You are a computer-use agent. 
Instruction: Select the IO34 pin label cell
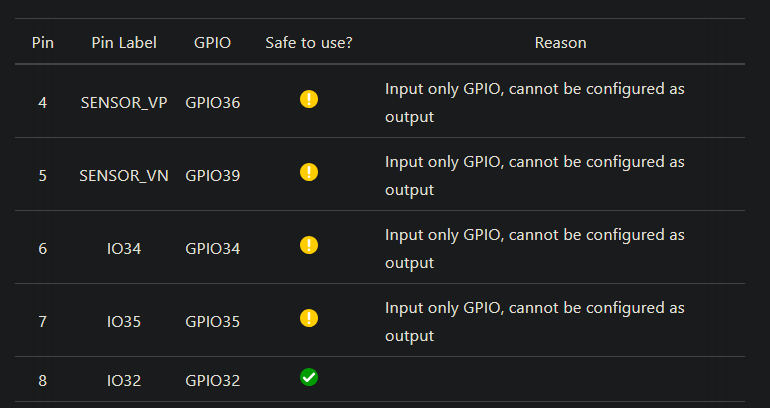pos(124,248)
